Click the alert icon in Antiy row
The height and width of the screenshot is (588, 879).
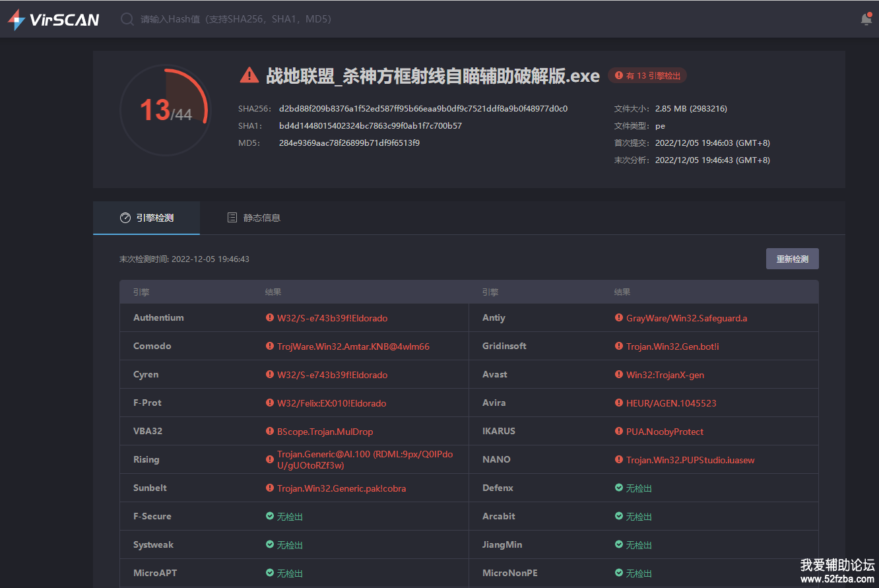619,317
